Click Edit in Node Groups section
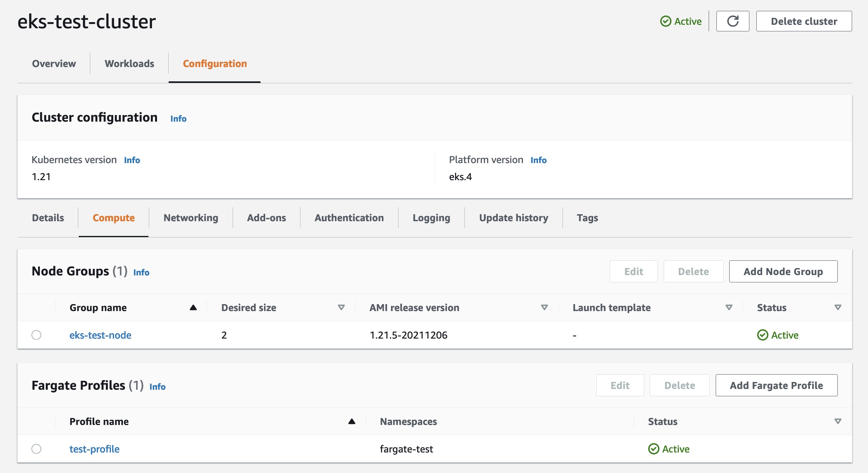The image size is (868, 473). pos(633,272)
